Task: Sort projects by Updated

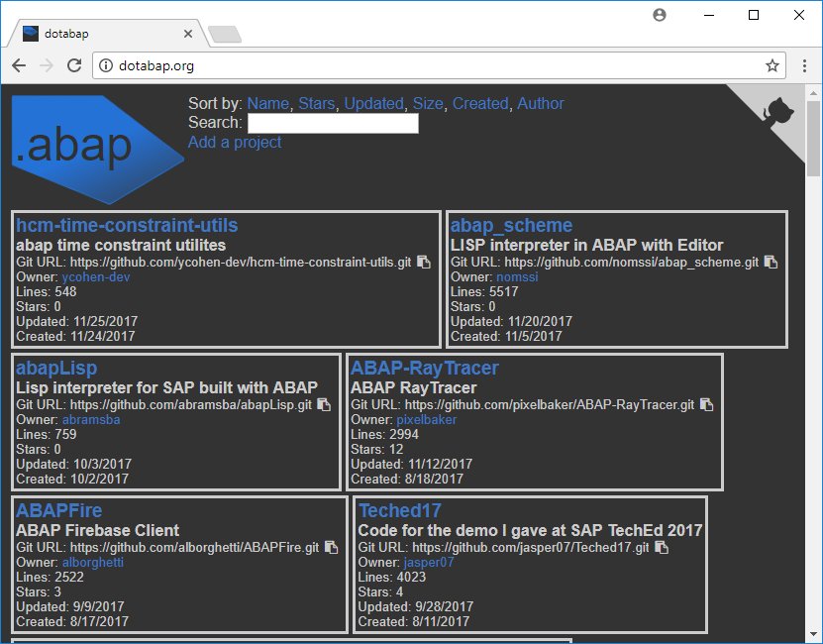Action: coord(373,103)
